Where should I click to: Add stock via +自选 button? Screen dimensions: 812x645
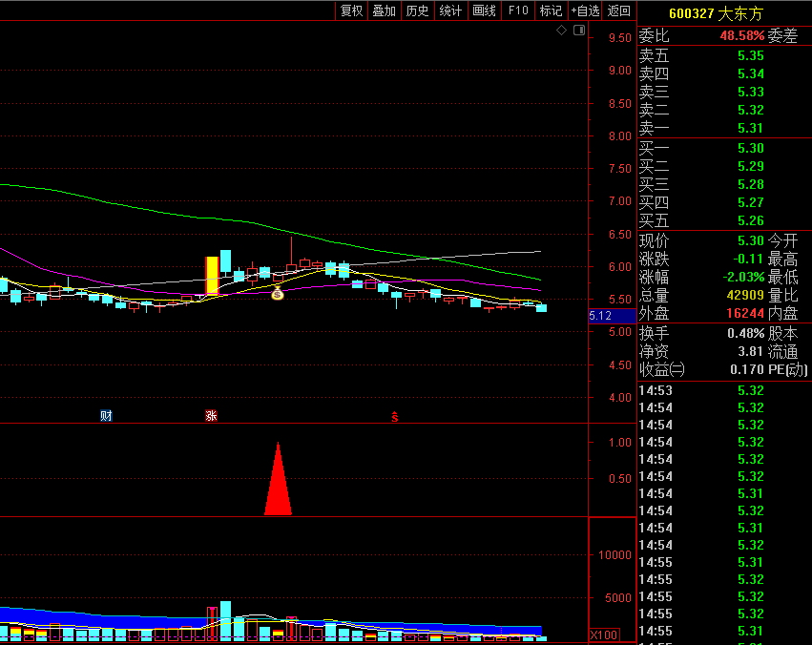point(585,10)
